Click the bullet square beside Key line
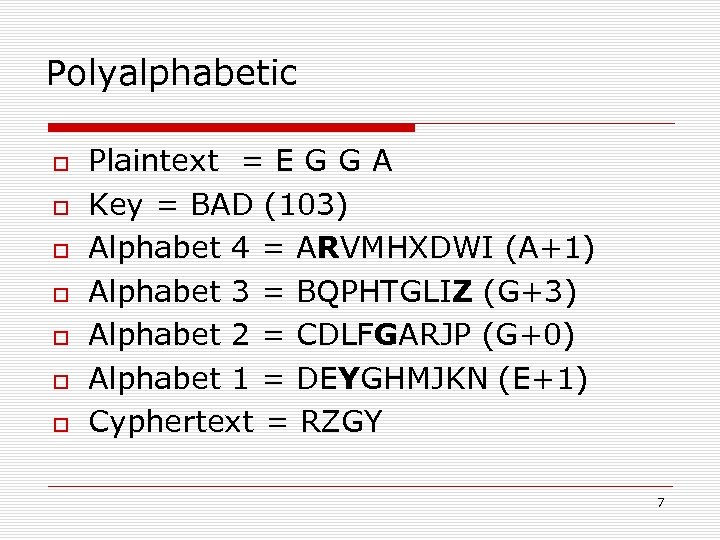This screenshot has width=720, height=540. [x=61, y=208]
